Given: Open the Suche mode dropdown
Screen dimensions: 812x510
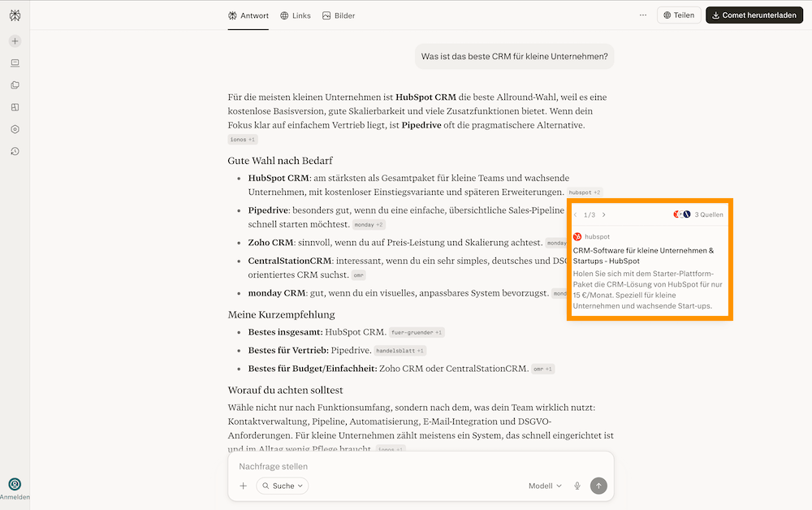Looking at the screenshot, I should tap(283, 486).
